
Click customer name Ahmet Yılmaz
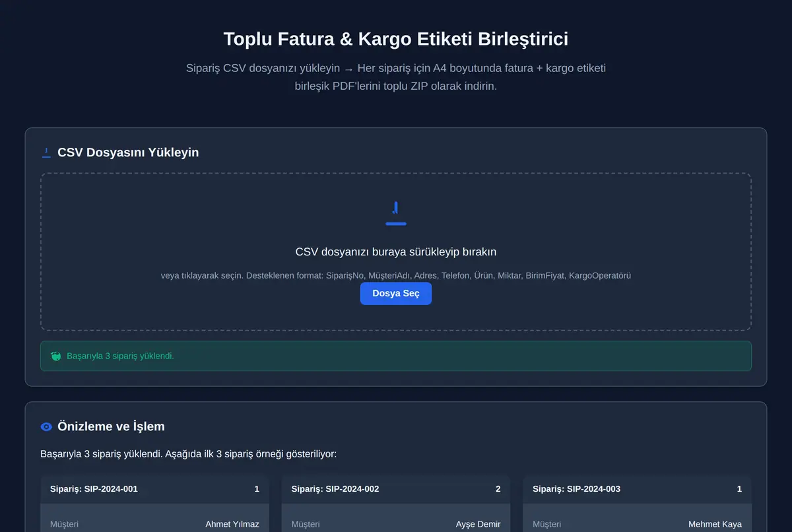[x=232, y=524]
